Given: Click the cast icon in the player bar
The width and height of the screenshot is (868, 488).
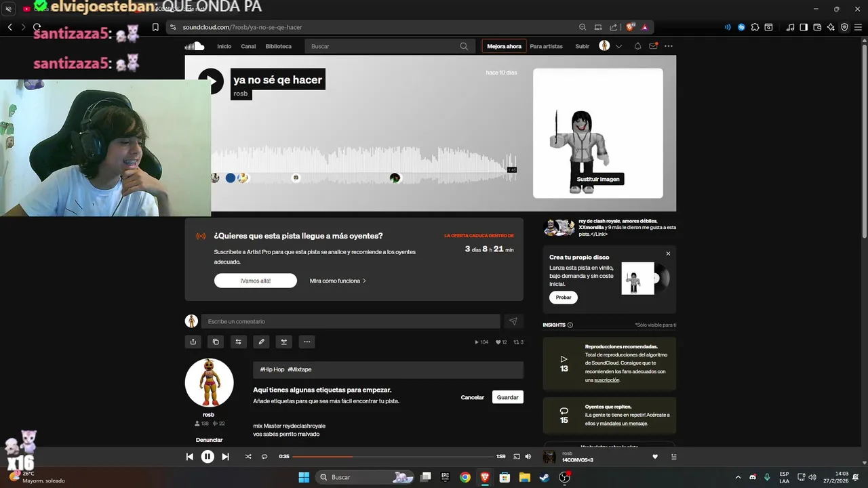Looking at the screenshot, I should point(516,457).
